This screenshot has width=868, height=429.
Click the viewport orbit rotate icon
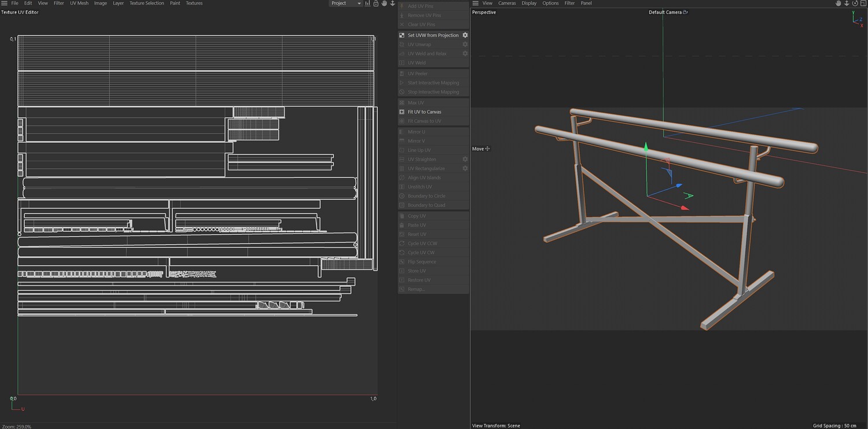(854, 3)
